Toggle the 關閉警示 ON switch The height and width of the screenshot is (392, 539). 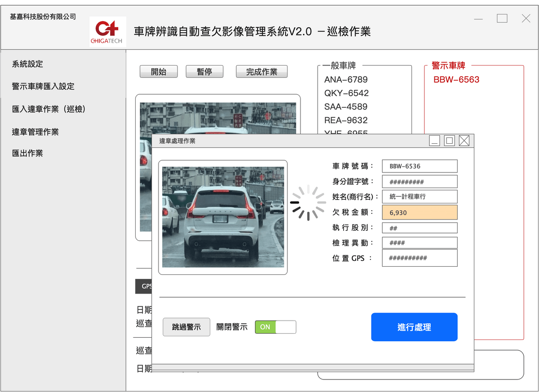[x=275, y=327]
